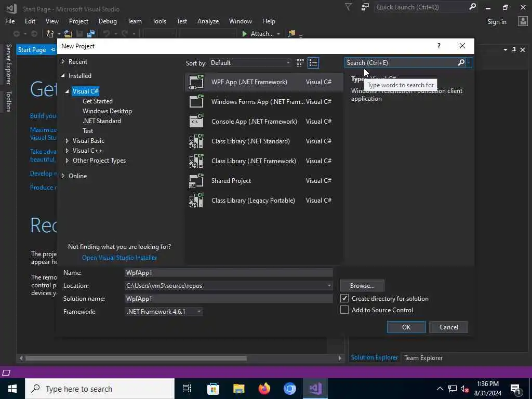Click the Class Library (.NET Framework) icon

(x=196, y=161)
